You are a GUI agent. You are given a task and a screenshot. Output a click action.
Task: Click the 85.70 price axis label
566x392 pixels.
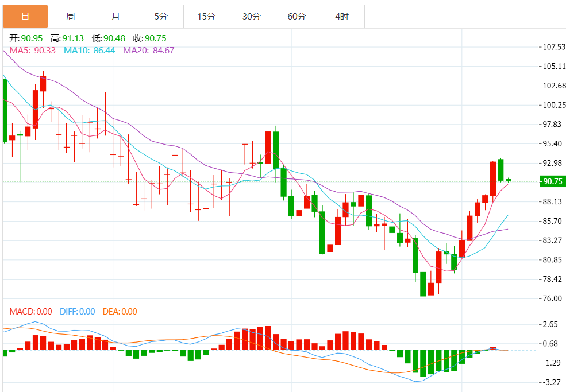coord(552,221)
